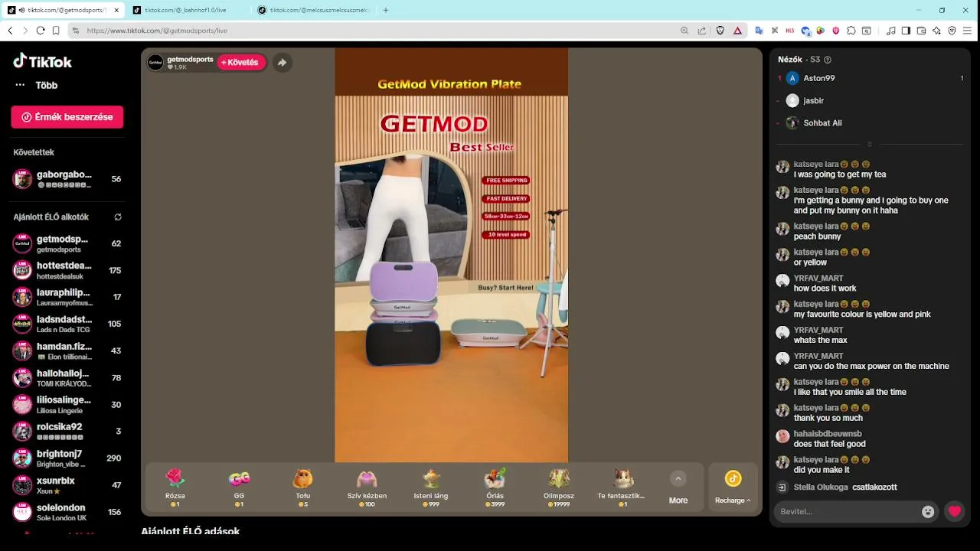Screen dimensions: 980x551
Task: Refresh the Ajánlott ÉLŐ alkotók list
Action: coord(118,217)
